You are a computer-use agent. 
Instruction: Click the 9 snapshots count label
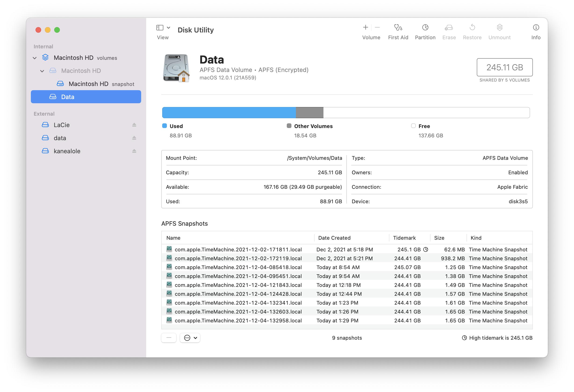tap(347, 338)
